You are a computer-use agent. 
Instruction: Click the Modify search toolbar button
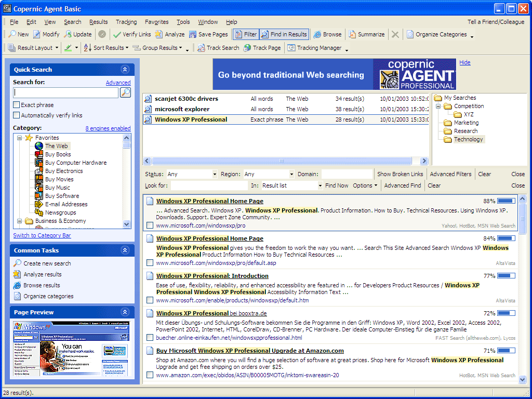point(46,34)
